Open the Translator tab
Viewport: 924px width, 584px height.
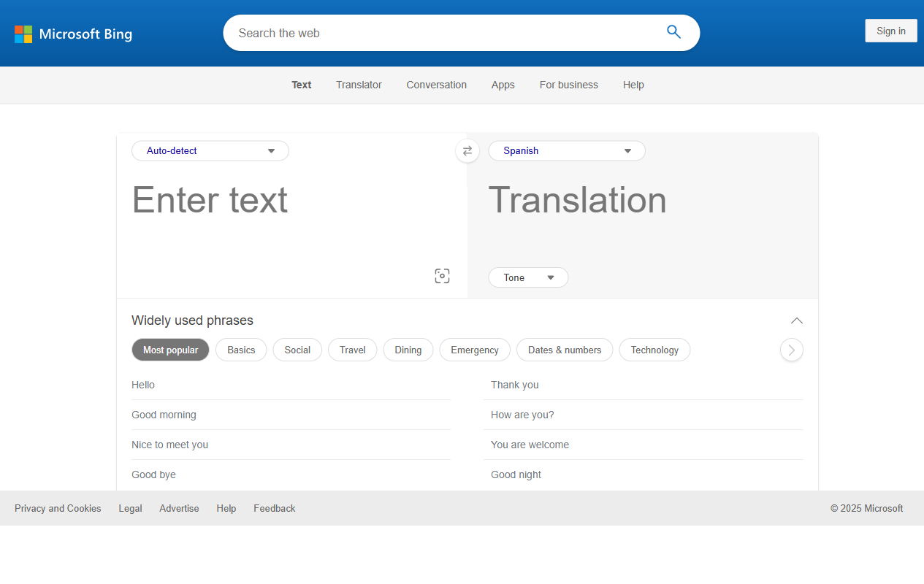[359, 85]
